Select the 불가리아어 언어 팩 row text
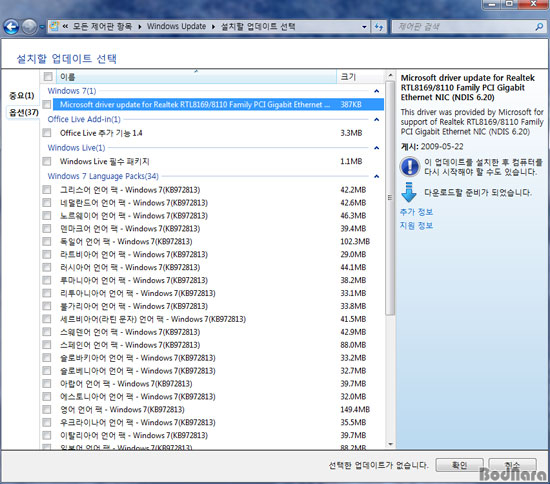The height and width of the screenshot is (484, 550). (134, 306)
